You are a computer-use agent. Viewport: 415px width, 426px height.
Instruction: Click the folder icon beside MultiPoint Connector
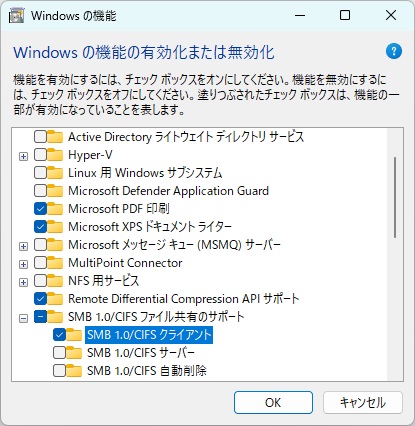tap(55, 263)
